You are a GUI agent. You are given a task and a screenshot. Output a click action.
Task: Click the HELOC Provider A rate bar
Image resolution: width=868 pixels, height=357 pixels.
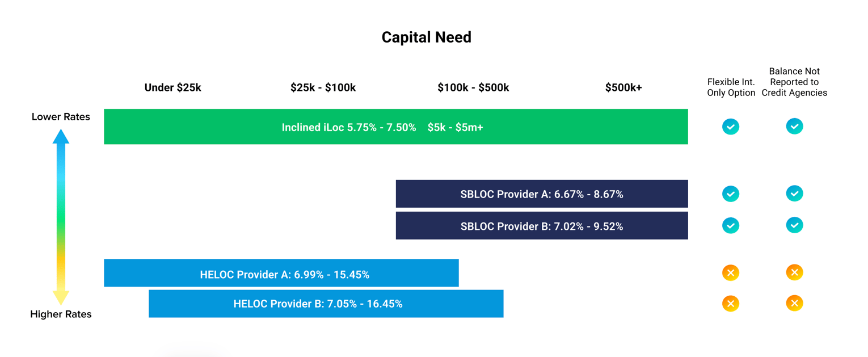pos(281,274)
